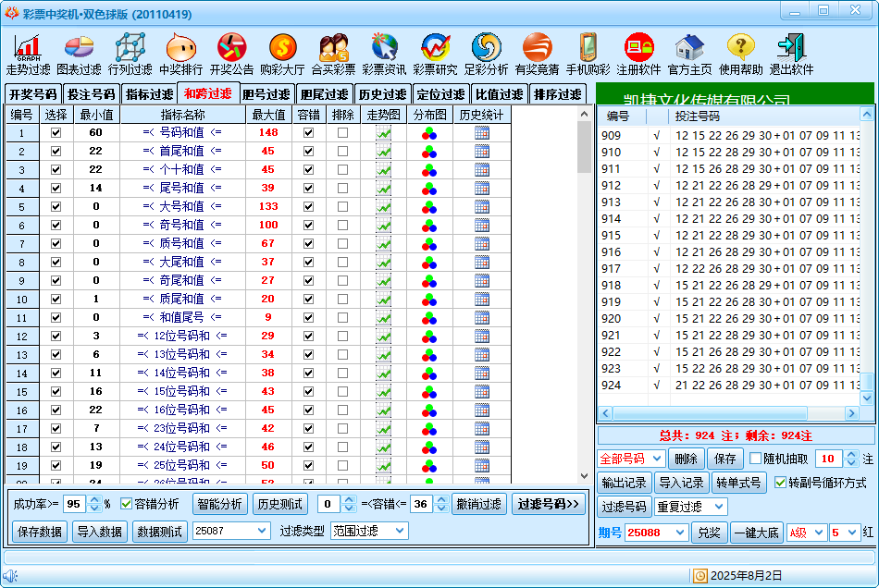Click the 智能分析 button

[x=219, y=504]
